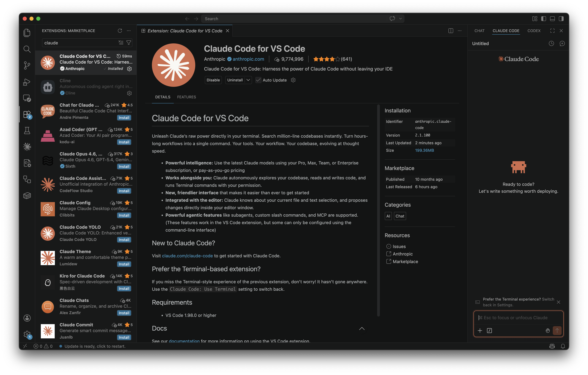
Task: Dismiss the Prefer Terminal experience notice
Action: click(x=559, y=302)
